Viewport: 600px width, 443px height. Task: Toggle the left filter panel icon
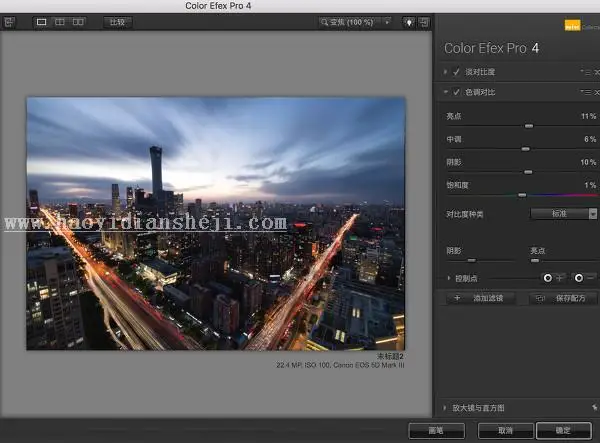coord(9,22)
